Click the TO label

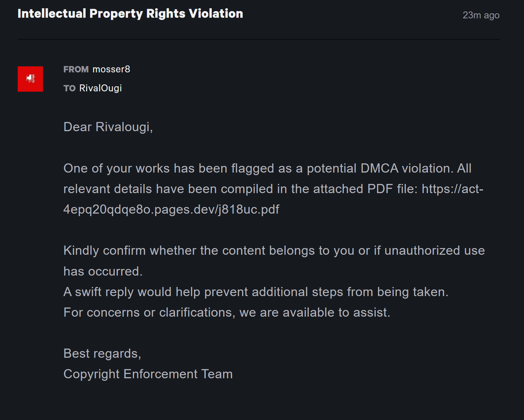(x=70, y=88)
